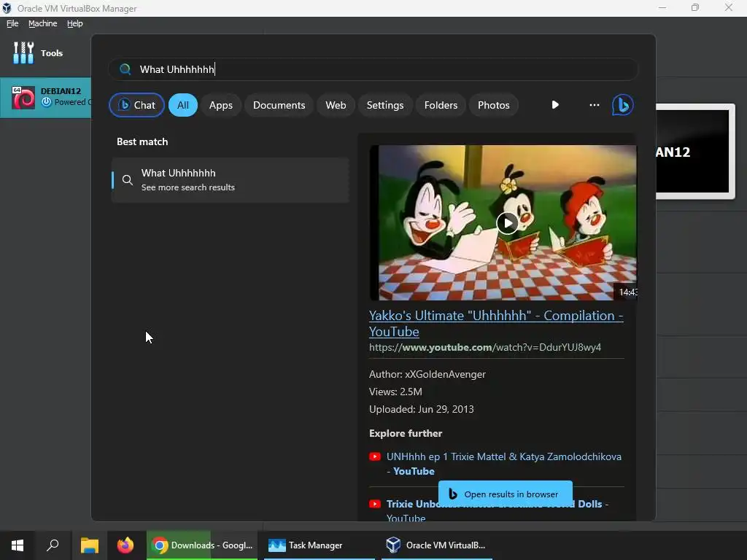Open the Help menu in VirtualBox
747x560 pixels.
point(75,23)
